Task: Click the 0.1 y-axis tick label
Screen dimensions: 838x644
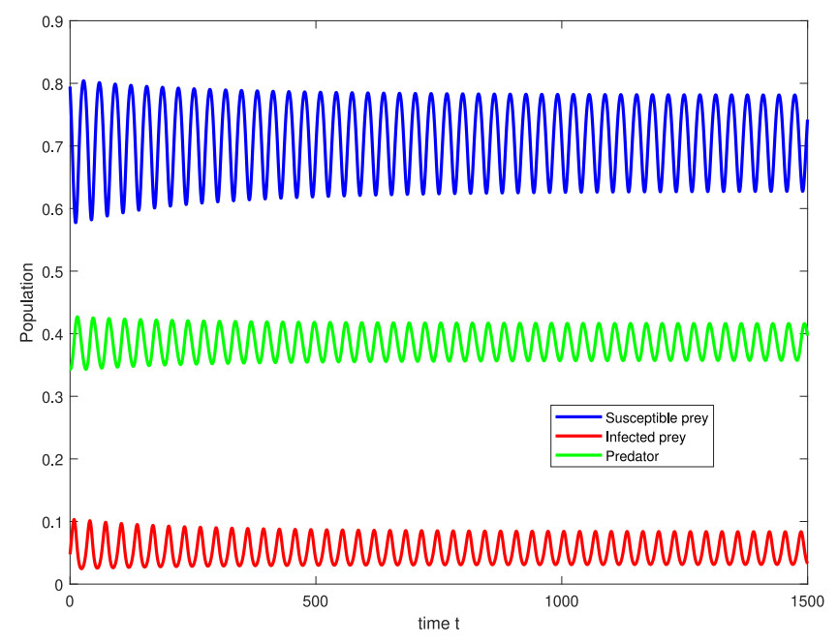Action: pyautogui.click(x=52, y=522)
